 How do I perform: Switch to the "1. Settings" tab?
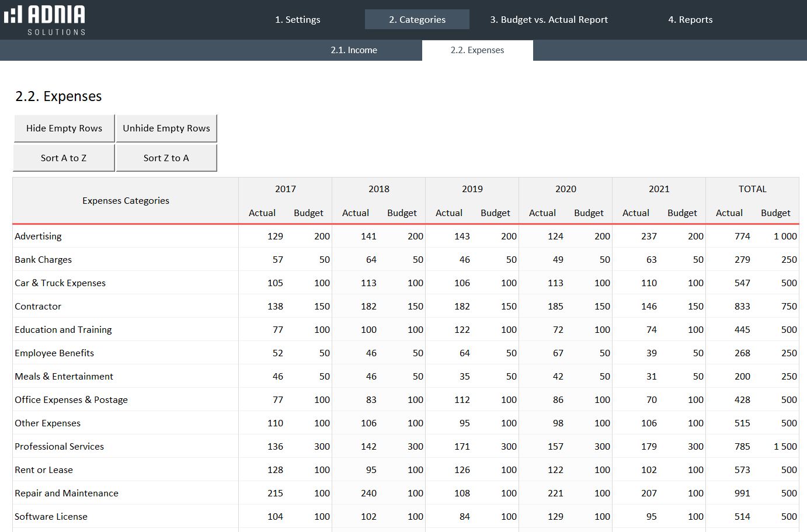pyautogui.click(x=298, y=19)
